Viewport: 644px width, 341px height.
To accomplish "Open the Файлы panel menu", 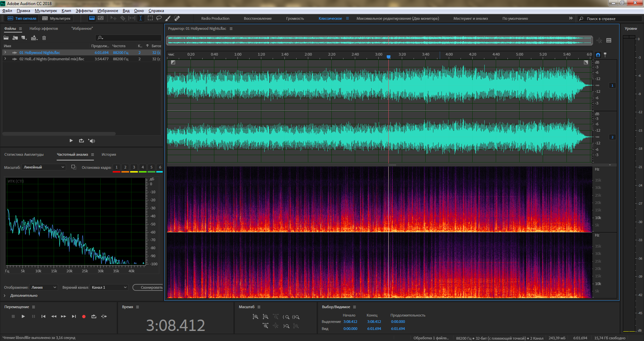I will click(20, 29).
